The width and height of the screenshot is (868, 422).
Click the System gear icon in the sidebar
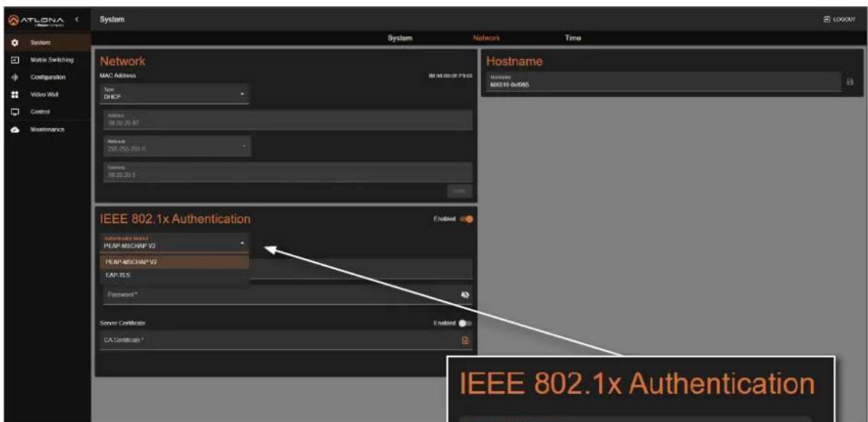14,43
